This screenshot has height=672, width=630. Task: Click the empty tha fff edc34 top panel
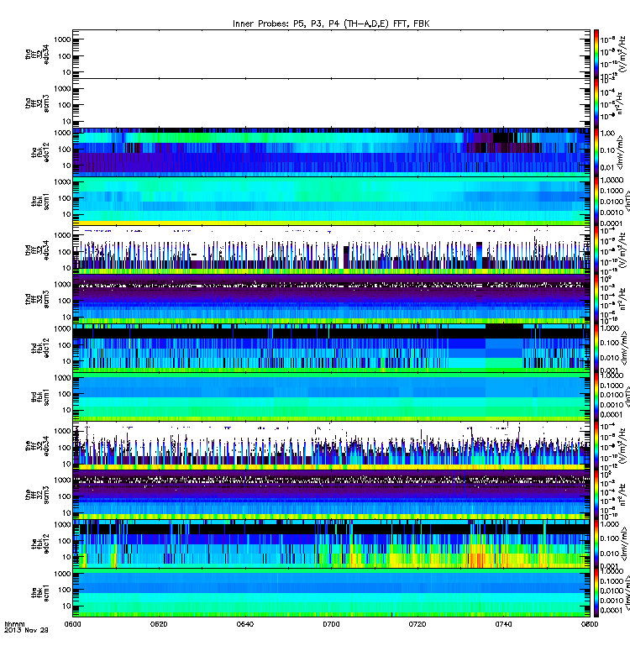pos(331,54)
